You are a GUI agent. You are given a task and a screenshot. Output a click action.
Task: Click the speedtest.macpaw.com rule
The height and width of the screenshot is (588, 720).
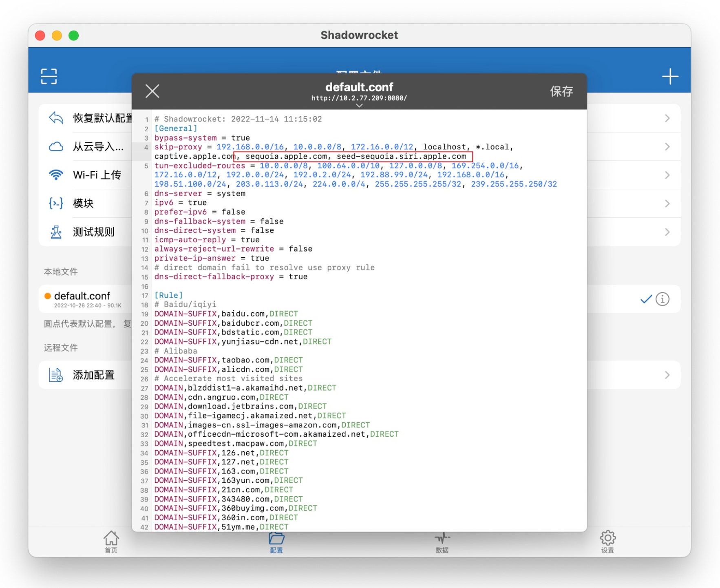(236, 444)
